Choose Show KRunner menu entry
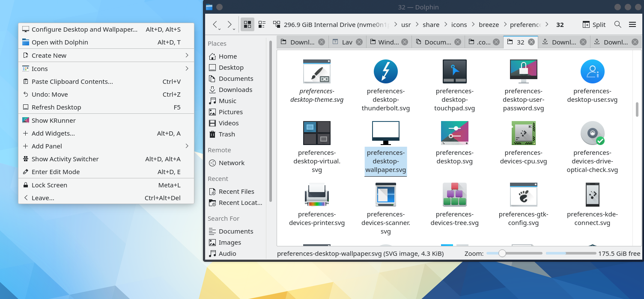Image resolution: width=644 pixels, height=299 pixels. [x=106, y=121]
